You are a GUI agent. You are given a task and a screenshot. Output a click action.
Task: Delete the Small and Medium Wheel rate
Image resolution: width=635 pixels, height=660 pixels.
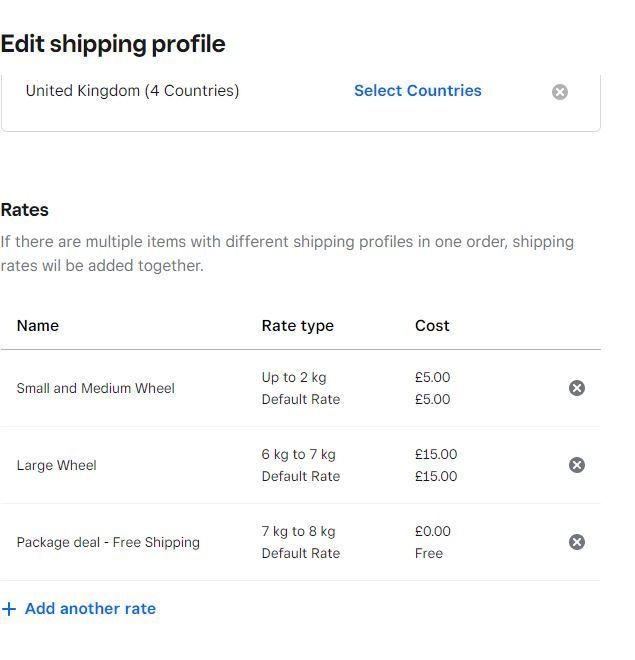click(x=577, y=388)
